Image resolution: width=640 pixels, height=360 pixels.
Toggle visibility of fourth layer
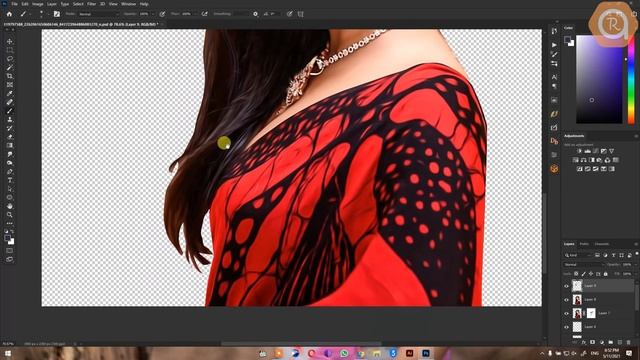[x=567, y=327]
